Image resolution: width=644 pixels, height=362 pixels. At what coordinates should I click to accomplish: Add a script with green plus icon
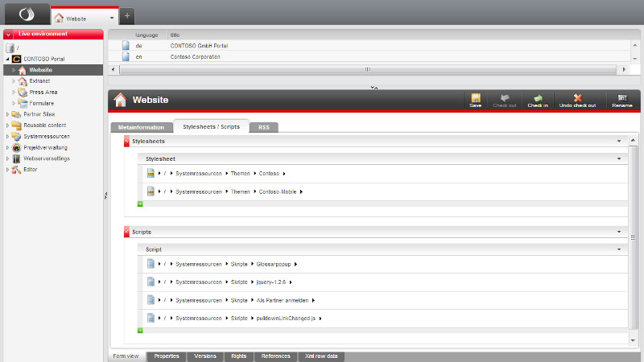pyautogui.click(x=140, y=330)
